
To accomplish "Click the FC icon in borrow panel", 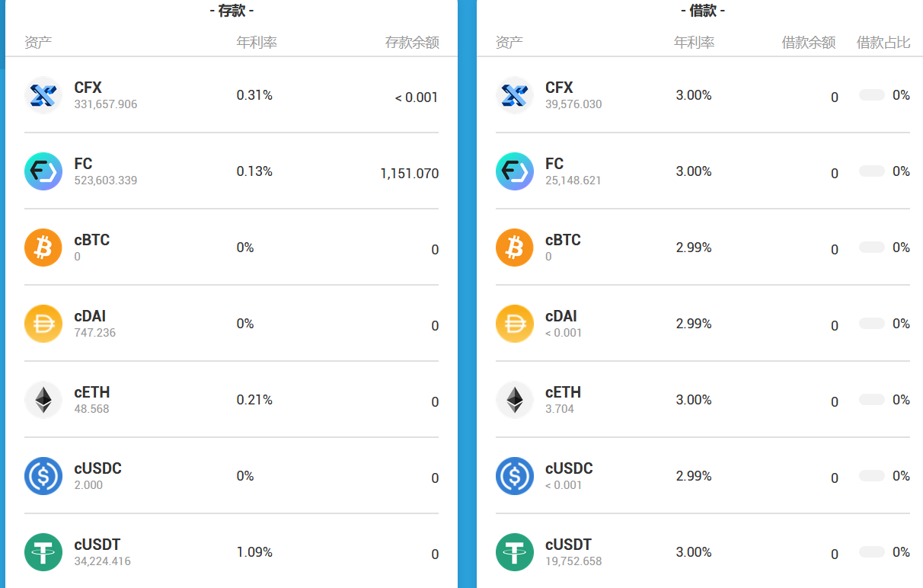I will point(515,171).
